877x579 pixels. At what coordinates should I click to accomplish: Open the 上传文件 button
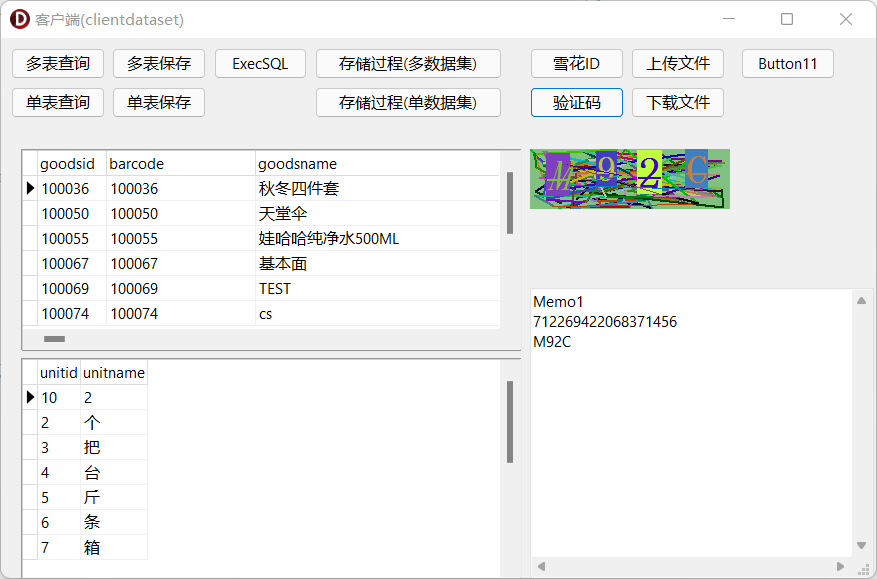click(x=678, y=64)
